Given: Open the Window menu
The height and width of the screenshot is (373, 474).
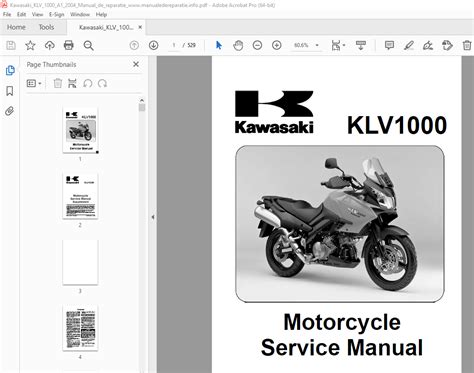Looking at the screenshot, I should coord(80,14).
